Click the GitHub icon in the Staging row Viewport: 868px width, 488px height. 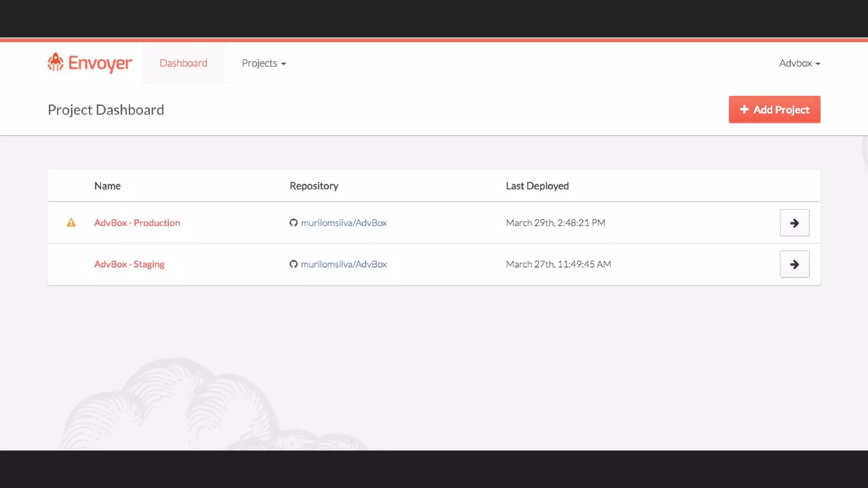(293, 264)
